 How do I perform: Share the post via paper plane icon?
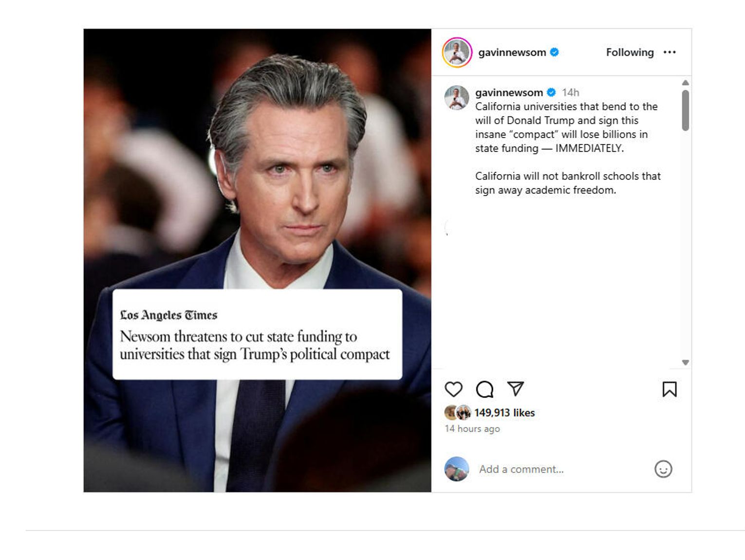click(x=515, y=388)
